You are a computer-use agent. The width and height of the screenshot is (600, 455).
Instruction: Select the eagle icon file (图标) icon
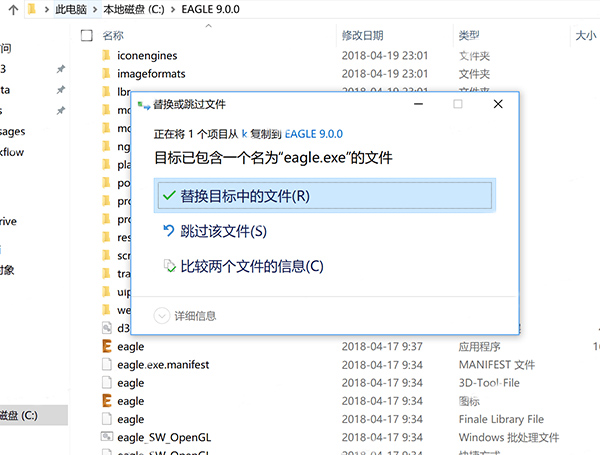coord(107,401)
